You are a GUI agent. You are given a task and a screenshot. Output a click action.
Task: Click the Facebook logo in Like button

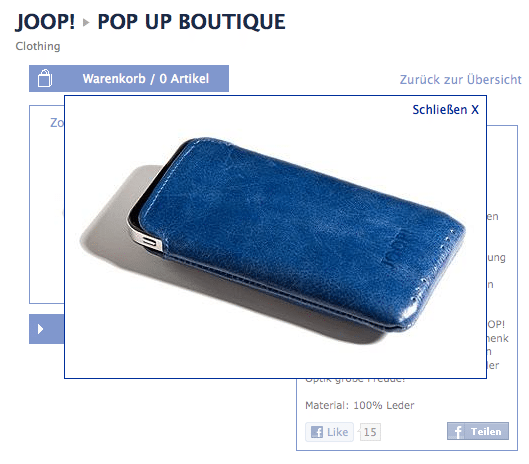click(x=316, y=432)
